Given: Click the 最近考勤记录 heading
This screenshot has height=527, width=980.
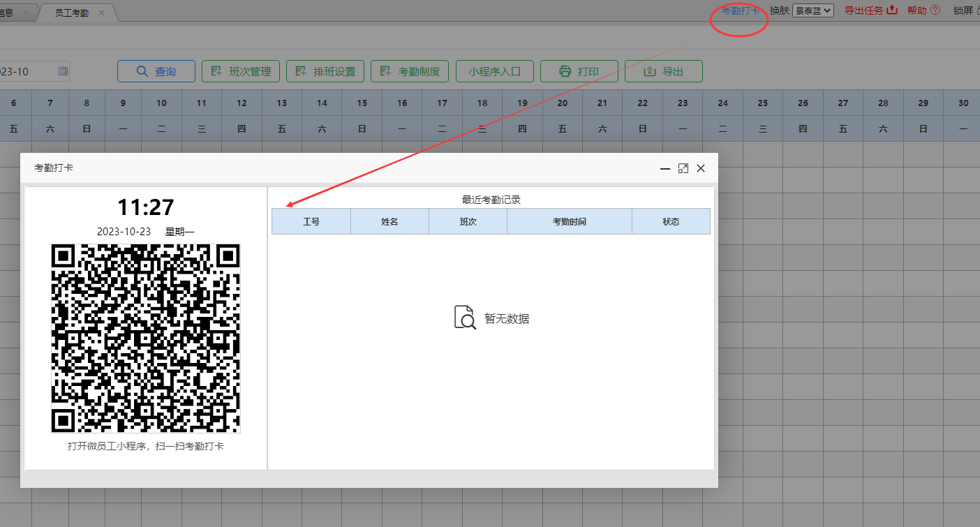Looking at the screenshot, I should pyautogui.click(x=491, y=200).
